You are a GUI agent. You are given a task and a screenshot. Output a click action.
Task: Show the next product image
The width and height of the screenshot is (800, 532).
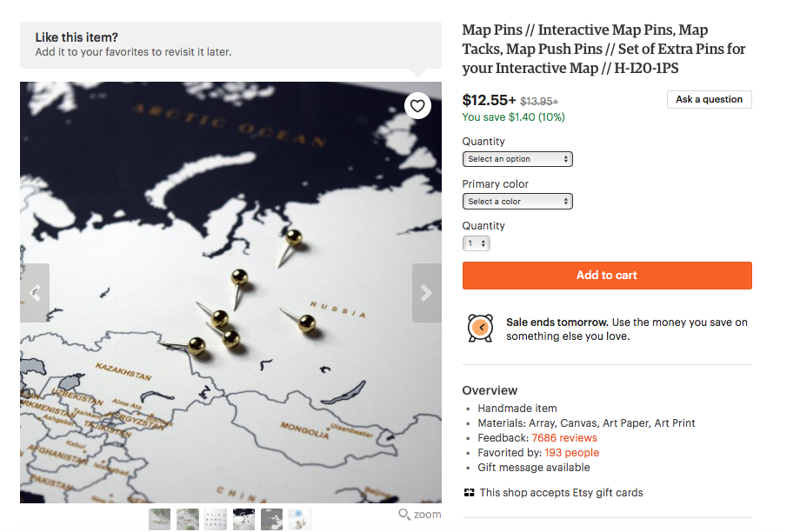pyautogui.click(x=427, y=293)
